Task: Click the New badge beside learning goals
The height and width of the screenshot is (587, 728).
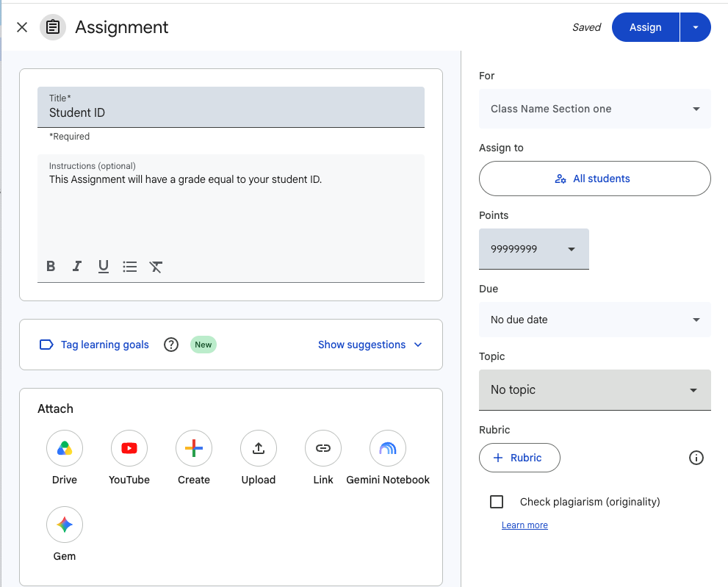Action: (x=203, y=345)
